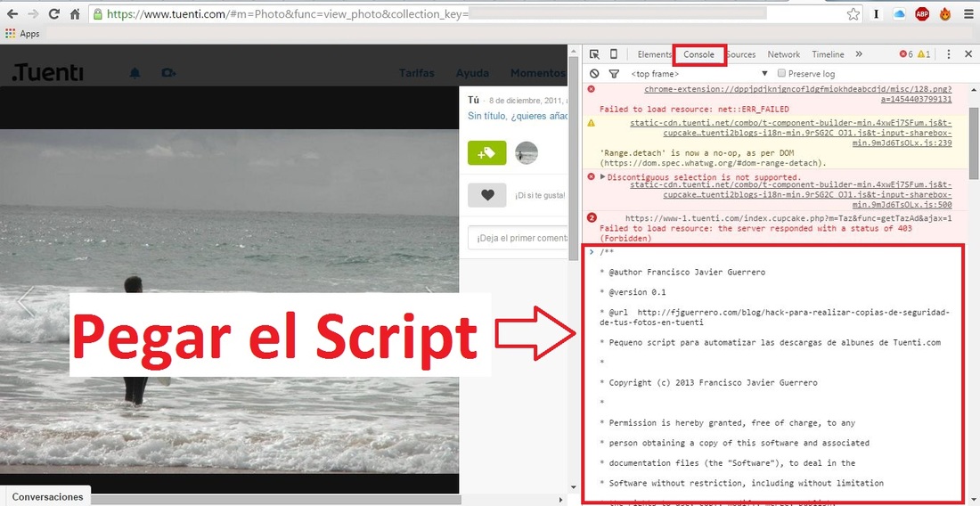Viewport: 980px width, 506px height.
Task: Clear console with the clear icon
Action: (594, 74)
